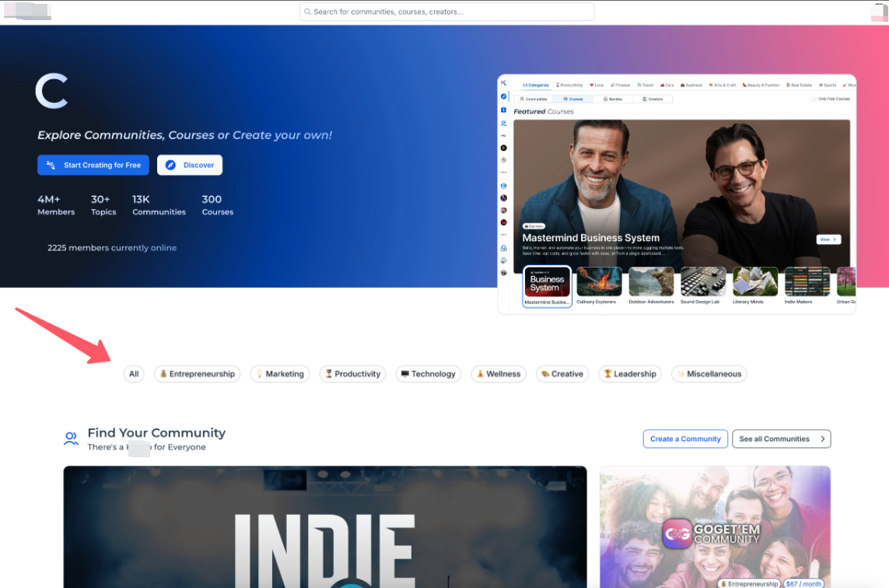
Task: Select the Courses tab in preview panel
Action: (572, 99)
